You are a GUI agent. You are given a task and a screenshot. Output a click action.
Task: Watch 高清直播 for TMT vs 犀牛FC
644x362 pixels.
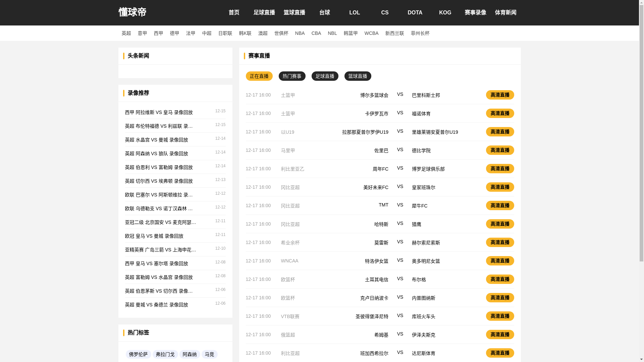pos(500,205)
